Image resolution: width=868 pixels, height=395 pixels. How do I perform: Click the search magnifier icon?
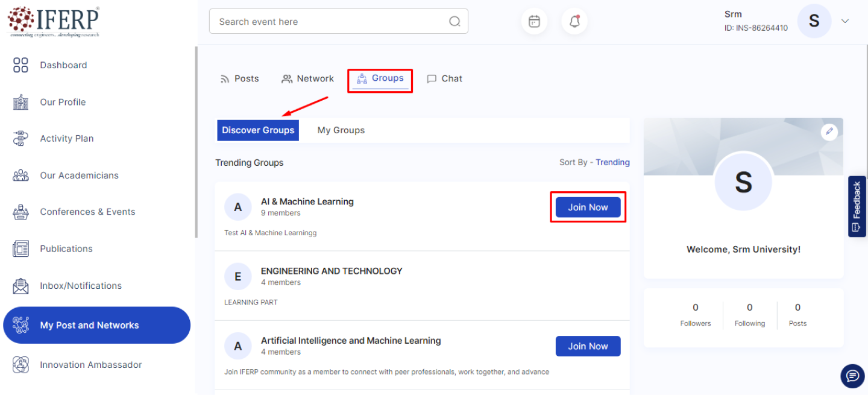454,22
